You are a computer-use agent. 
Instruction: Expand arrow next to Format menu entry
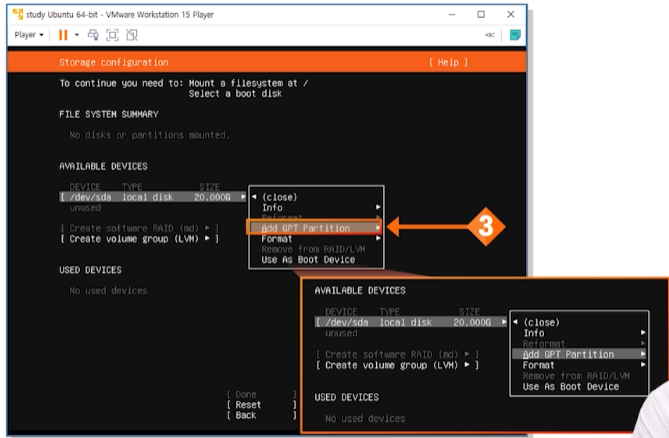point(378,238)
